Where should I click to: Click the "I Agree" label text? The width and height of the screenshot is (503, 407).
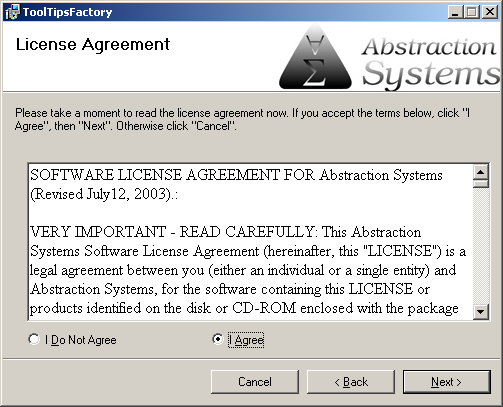pyautogui.click(x=246, y=340)
